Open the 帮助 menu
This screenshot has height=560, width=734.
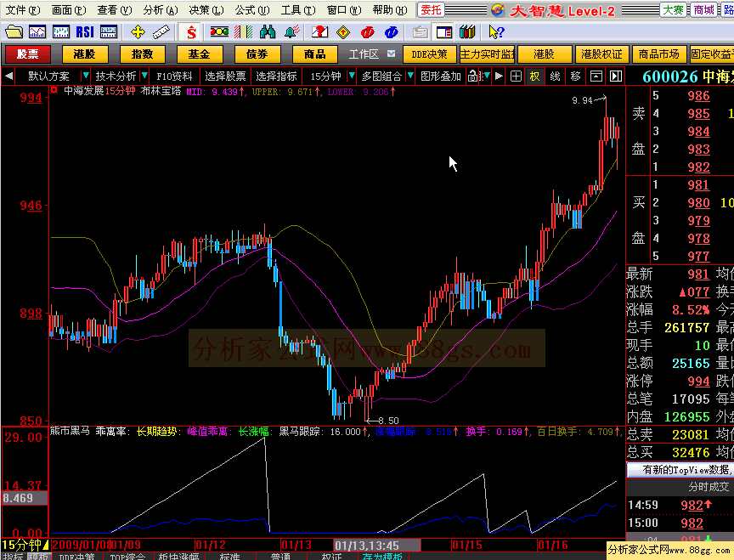[x=389, y=10]
